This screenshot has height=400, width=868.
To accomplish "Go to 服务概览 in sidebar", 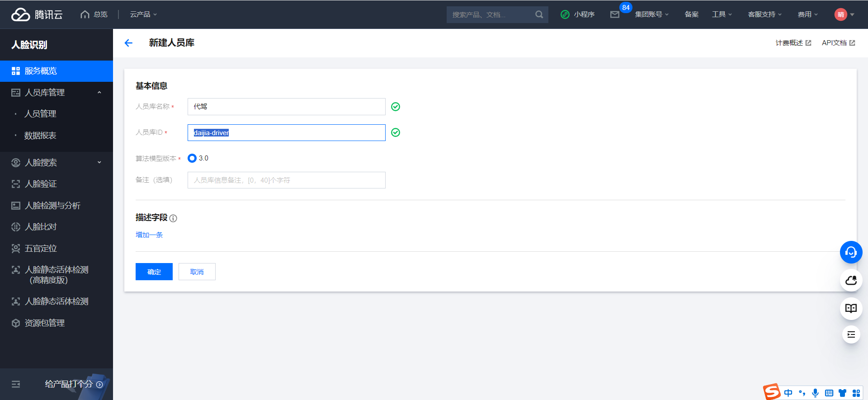I will click(x=41, y=71).
